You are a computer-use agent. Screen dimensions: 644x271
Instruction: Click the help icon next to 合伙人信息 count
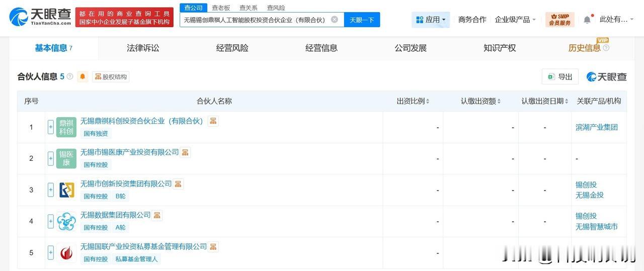70,76
